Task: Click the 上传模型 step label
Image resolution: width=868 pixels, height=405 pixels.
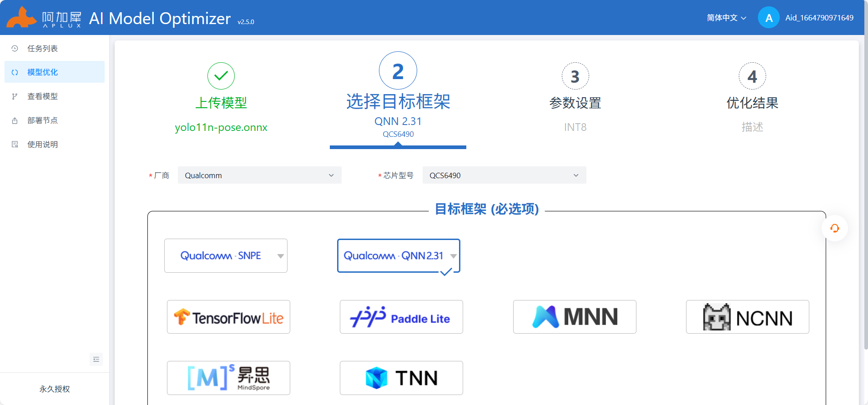Action: (221, 103)
